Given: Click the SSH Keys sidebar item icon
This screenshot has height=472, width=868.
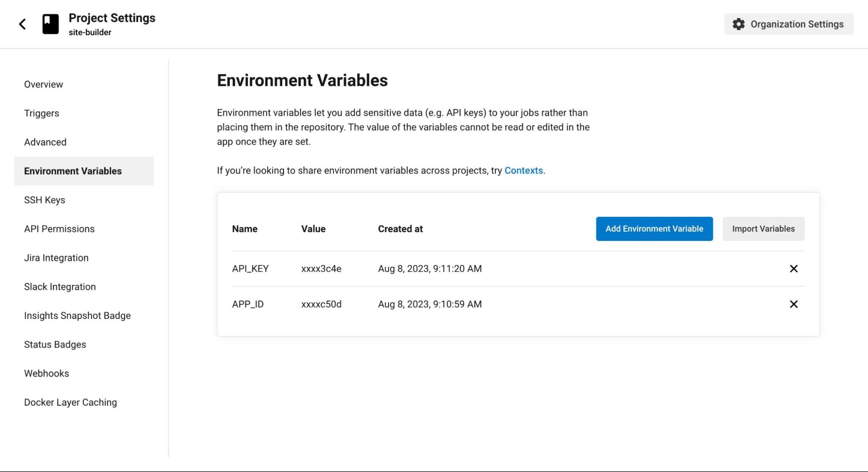Looking at the screenshot, I should coord(44,200).
